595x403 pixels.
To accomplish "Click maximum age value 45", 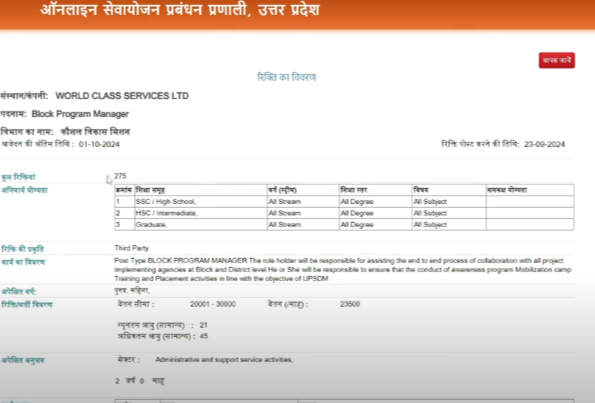I will click(x=204, y=336).
